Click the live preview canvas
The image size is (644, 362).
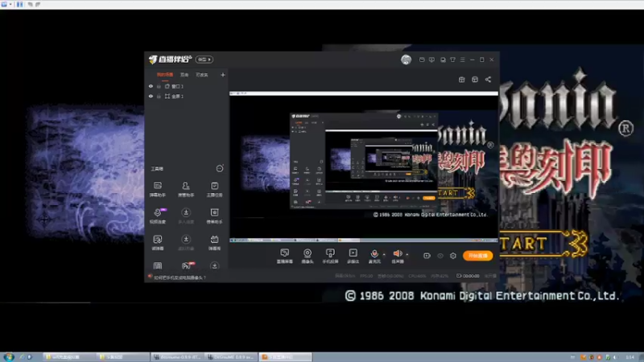364,167
